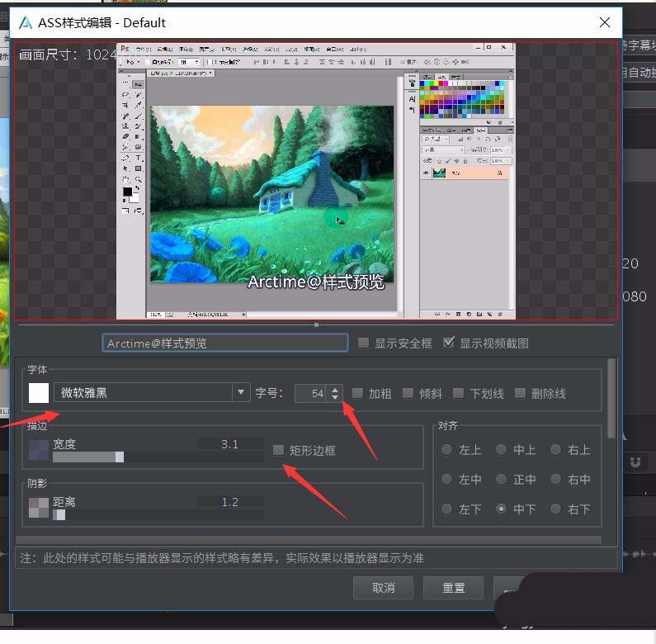Select 右下 alignment radio button
The image size is (656, 644).
555,509
